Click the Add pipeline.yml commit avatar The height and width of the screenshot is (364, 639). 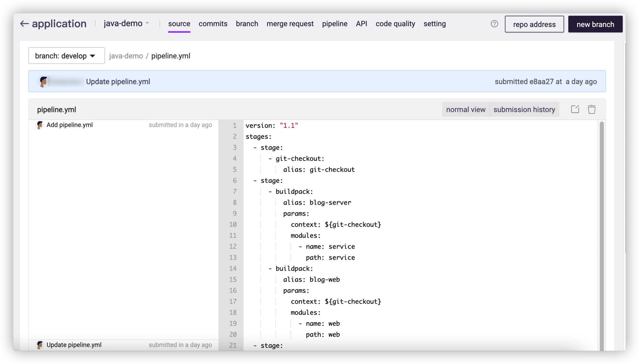pos(40,125)
